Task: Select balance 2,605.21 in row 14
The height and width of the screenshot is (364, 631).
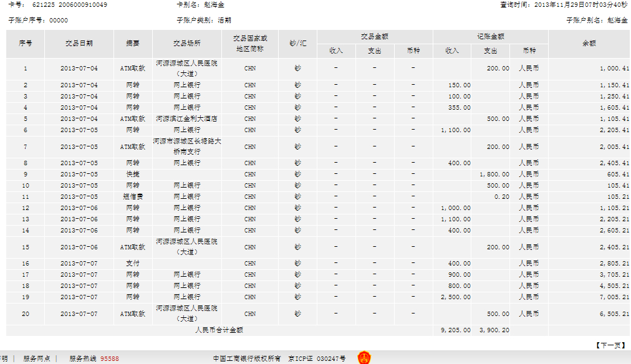Action: point(614,231)
